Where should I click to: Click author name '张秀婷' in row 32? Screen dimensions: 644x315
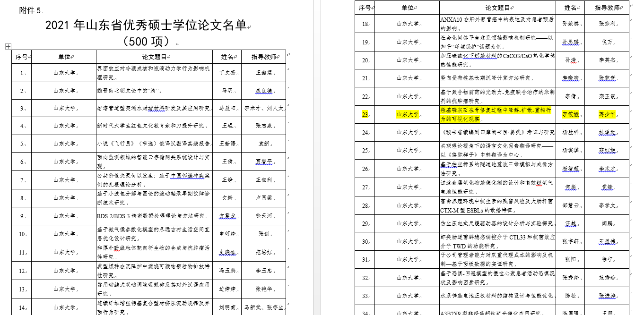(571, 278)
